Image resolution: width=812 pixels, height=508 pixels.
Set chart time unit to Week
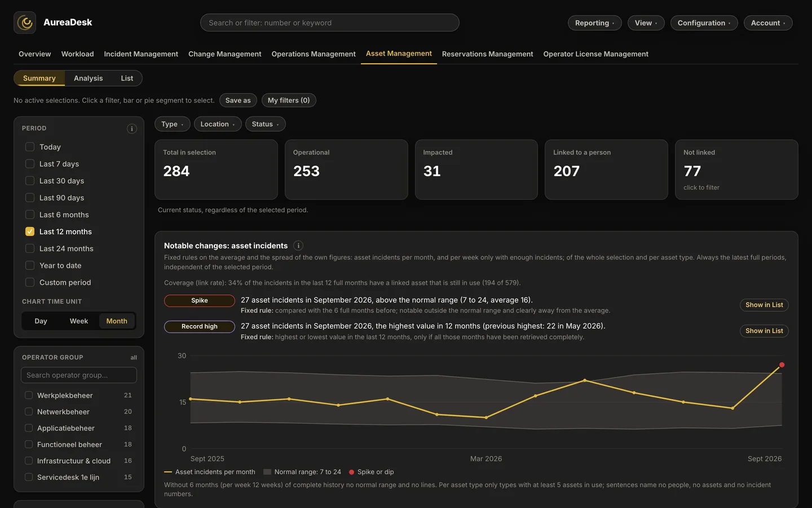(x=79, y=321)
